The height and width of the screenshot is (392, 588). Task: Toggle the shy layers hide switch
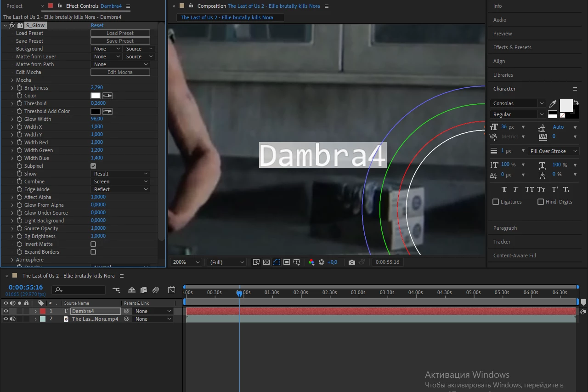tap(132, 290)
